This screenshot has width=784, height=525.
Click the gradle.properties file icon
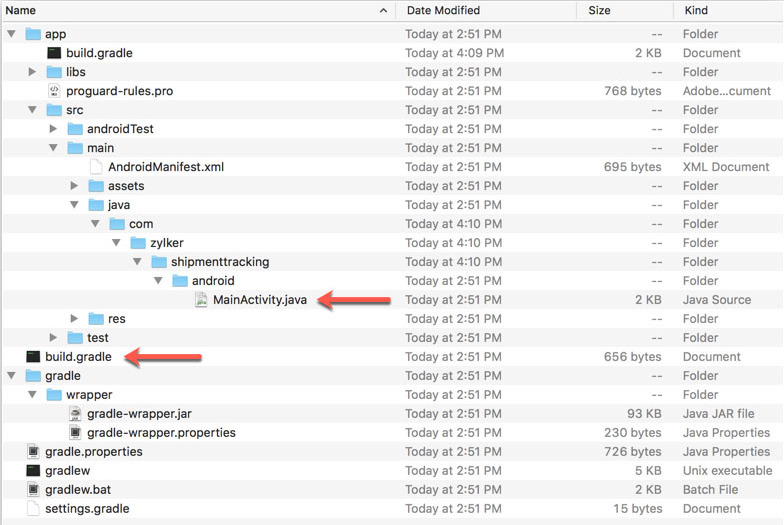[33, 452]
